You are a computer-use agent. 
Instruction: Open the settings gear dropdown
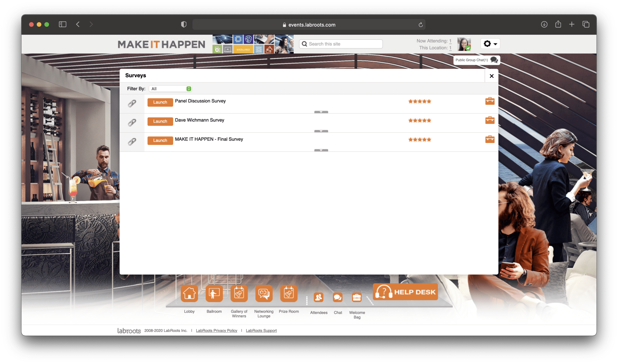coord(490,44)
